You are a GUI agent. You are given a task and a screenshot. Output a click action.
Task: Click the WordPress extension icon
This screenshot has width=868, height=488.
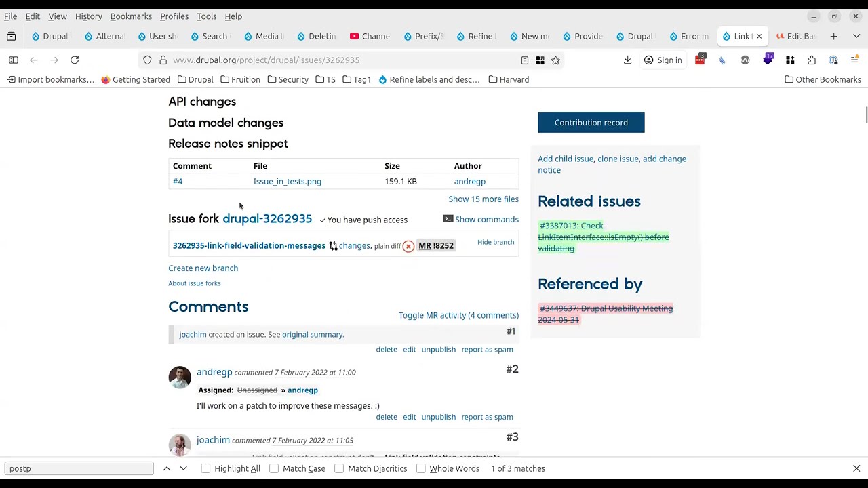pos(745,60)
